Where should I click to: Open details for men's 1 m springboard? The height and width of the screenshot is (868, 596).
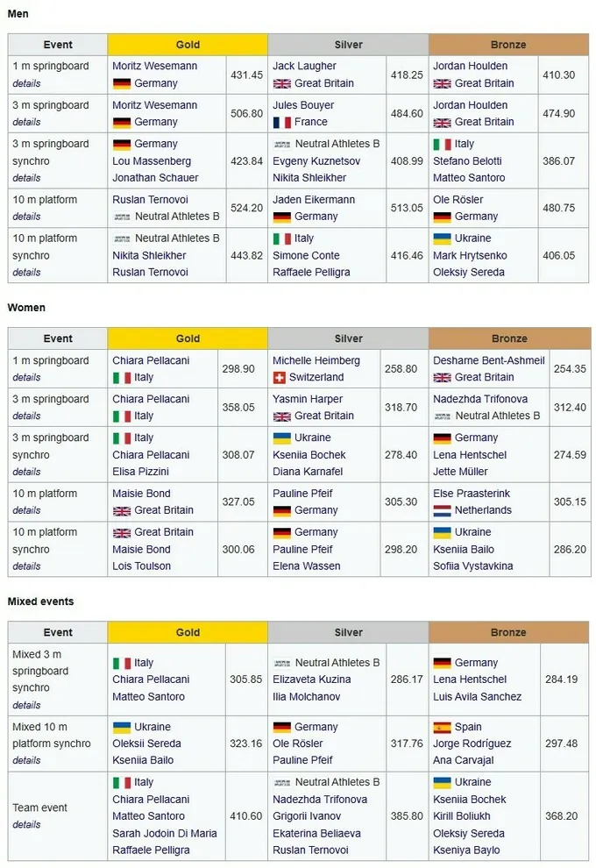26,83
